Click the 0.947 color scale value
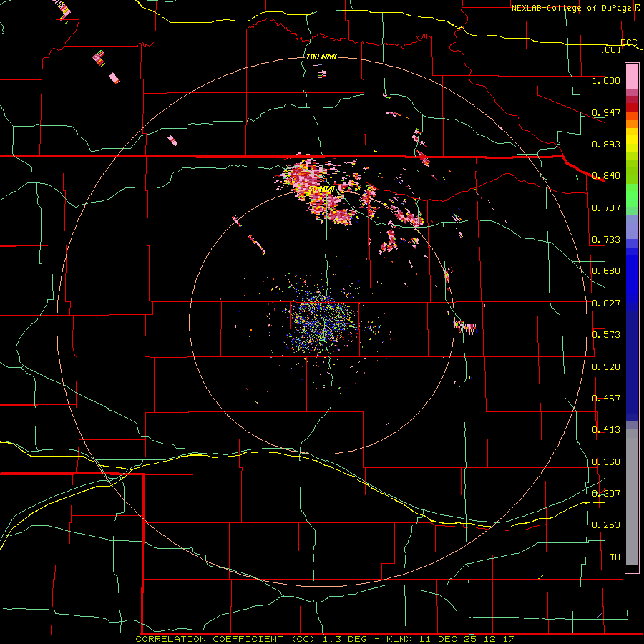Viewport: 644px width, 644px height. click(606, 112)
